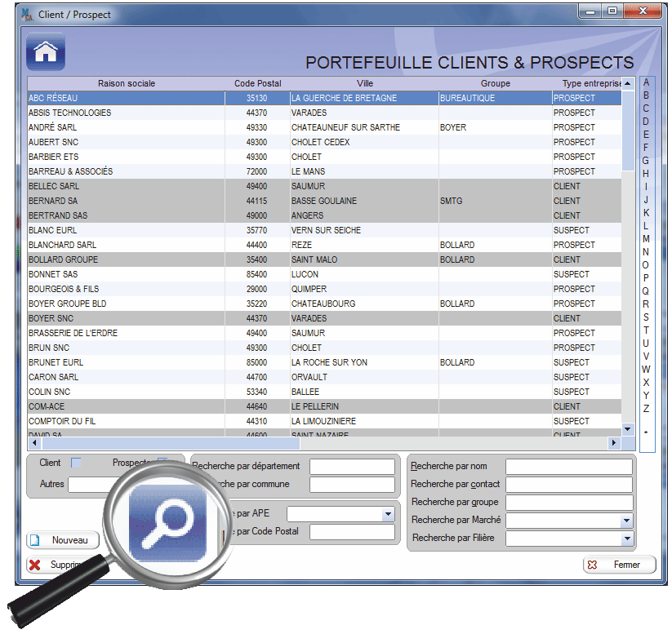
Task: Select the BOYER GROUPE BLD row
Action: (324, 304)
